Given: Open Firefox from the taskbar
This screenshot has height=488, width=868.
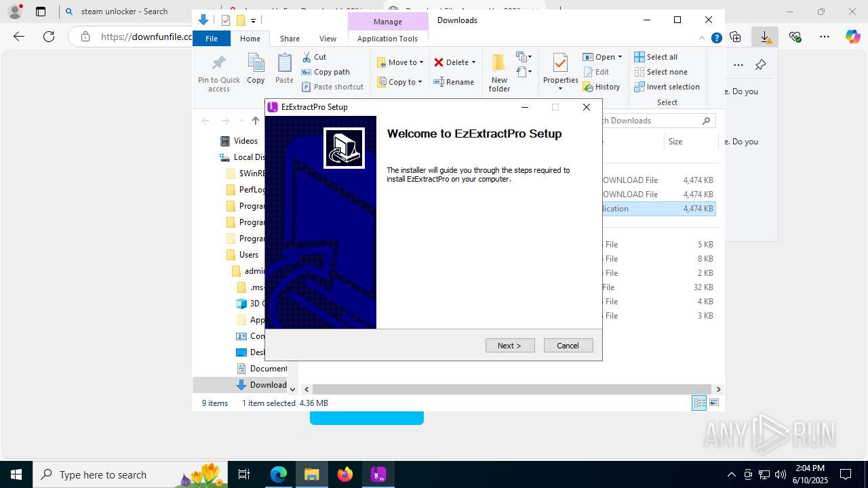Looking at the screenshot, I should pyautogui.click(x=345, y=474).
